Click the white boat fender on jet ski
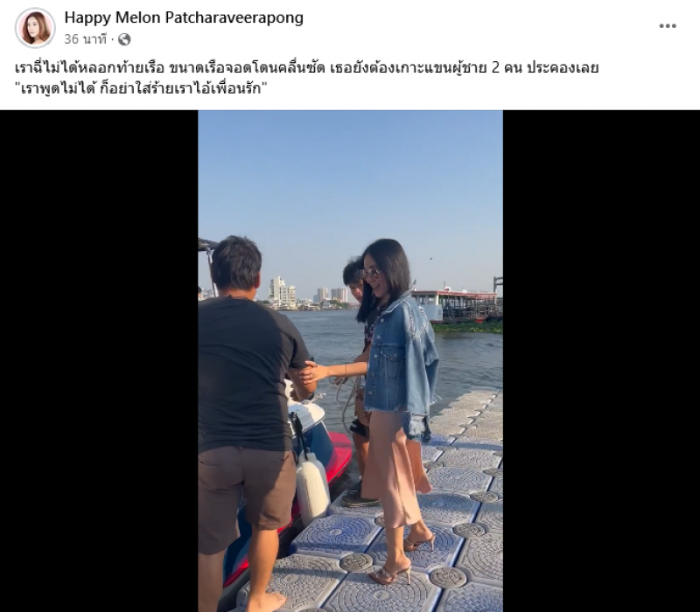The height and width of the screenshot is (612, 700). pyautogui.click(x=313, y=486)
